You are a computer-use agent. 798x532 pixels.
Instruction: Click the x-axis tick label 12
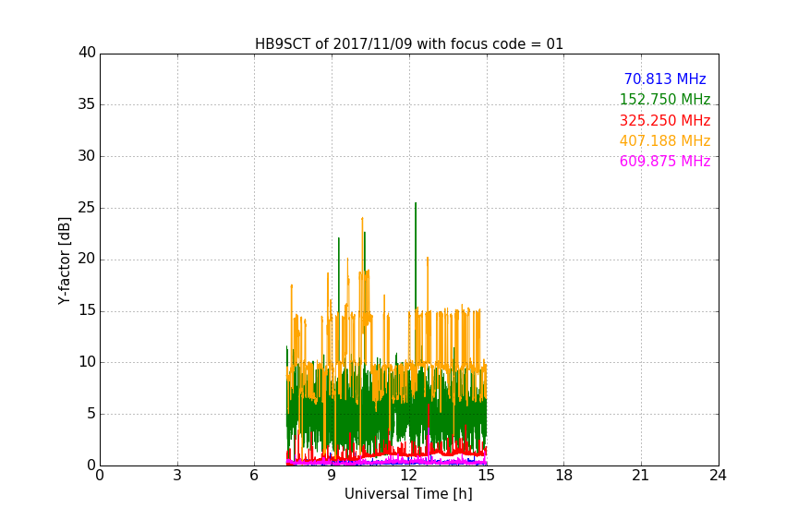[x=409, y=476]
